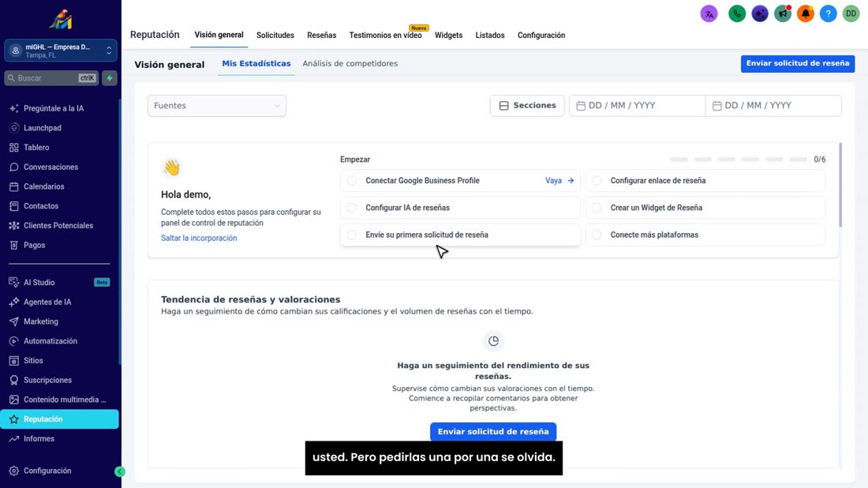
Task: Select Mis Estadísticas subtab
Action: 256,64
